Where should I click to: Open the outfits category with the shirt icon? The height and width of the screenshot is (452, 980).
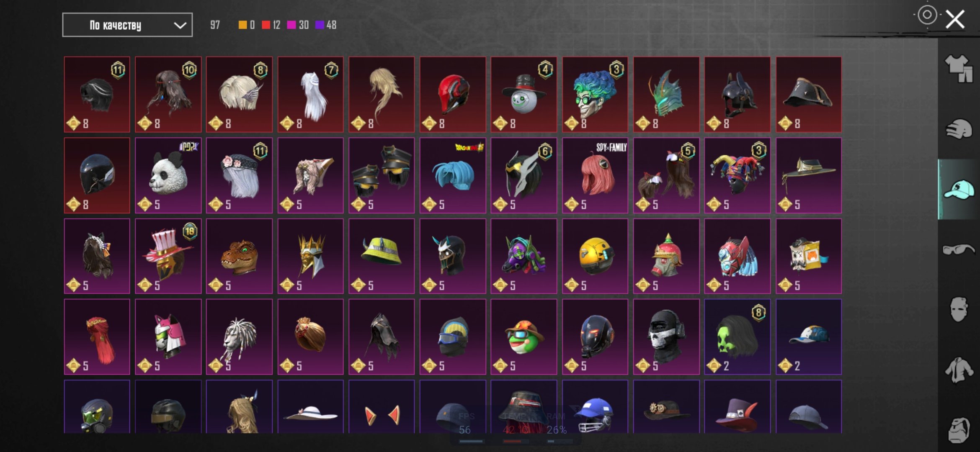click(958, 69)
